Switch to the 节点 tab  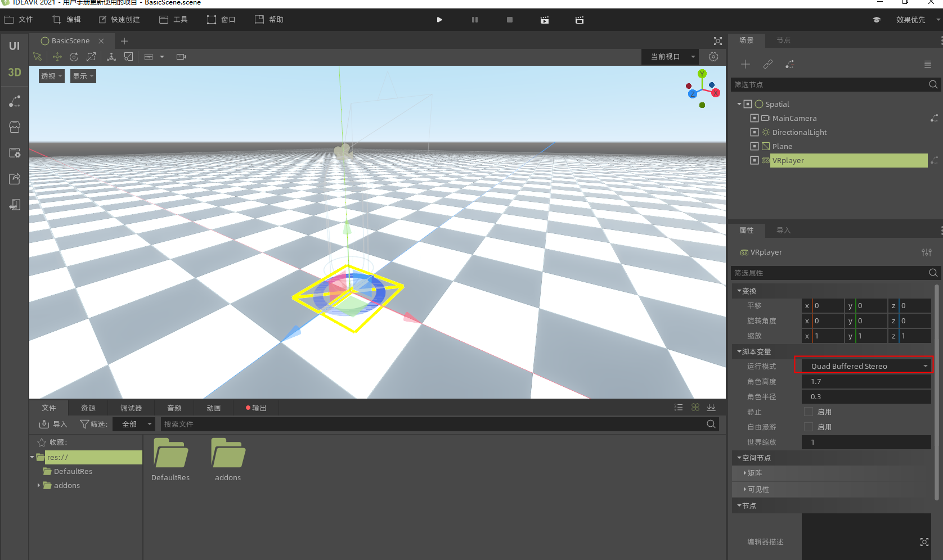(783, 40)
